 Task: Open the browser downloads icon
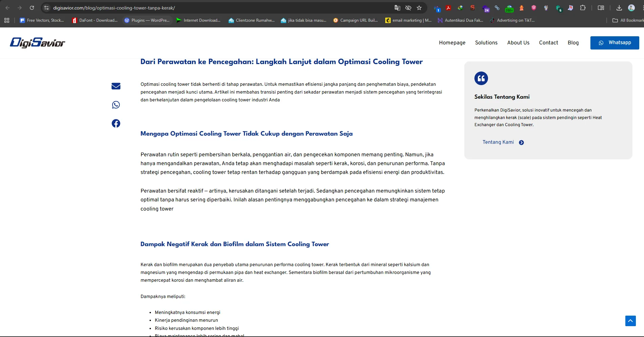[x=619, y=8]
